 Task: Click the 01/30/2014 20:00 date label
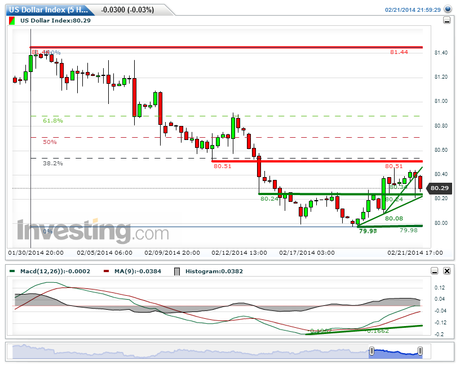36,253
